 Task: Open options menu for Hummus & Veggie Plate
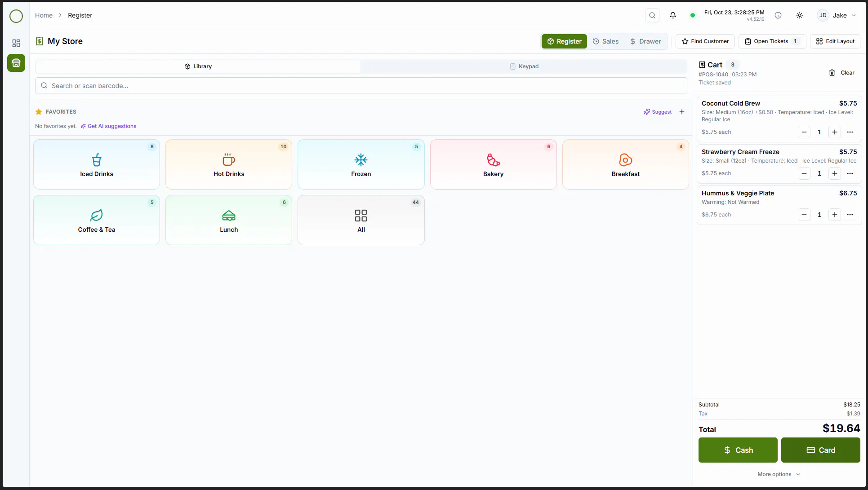point(850,215)
